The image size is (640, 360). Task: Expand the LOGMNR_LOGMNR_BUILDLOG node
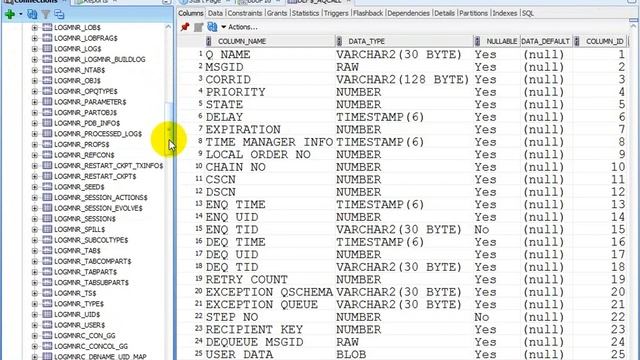click(x=35, y=60)
